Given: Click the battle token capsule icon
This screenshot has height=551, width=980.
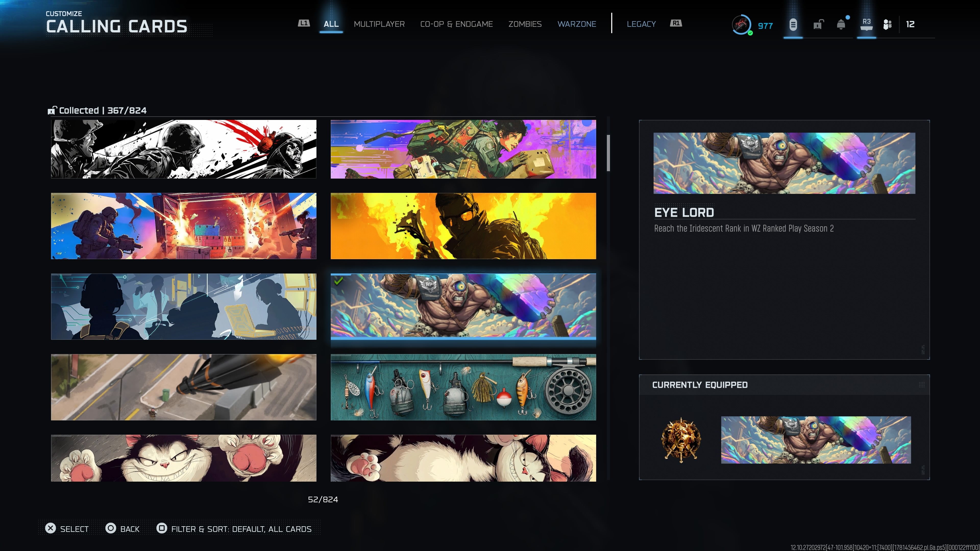Looking at the screenshot, I should point(793,25).
